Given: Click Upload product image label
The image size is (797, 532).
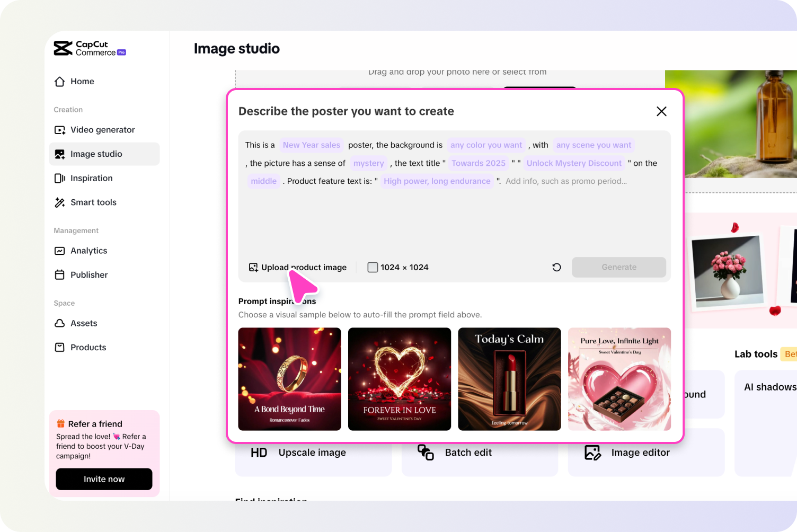Looking at the screenshot, I should 304,268.
